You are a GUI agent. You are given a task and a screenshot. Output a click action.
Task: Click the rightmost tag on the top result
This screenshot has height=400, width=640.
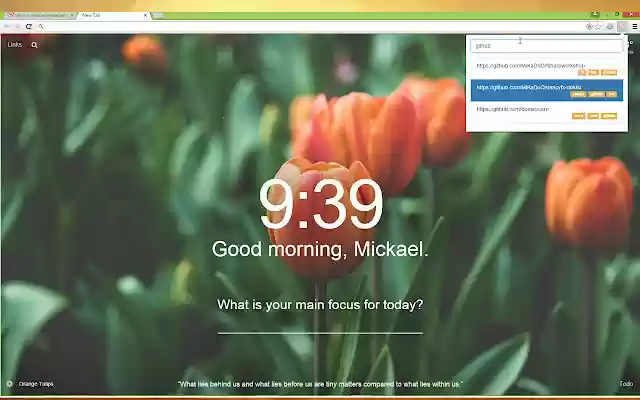coord(609,73)
